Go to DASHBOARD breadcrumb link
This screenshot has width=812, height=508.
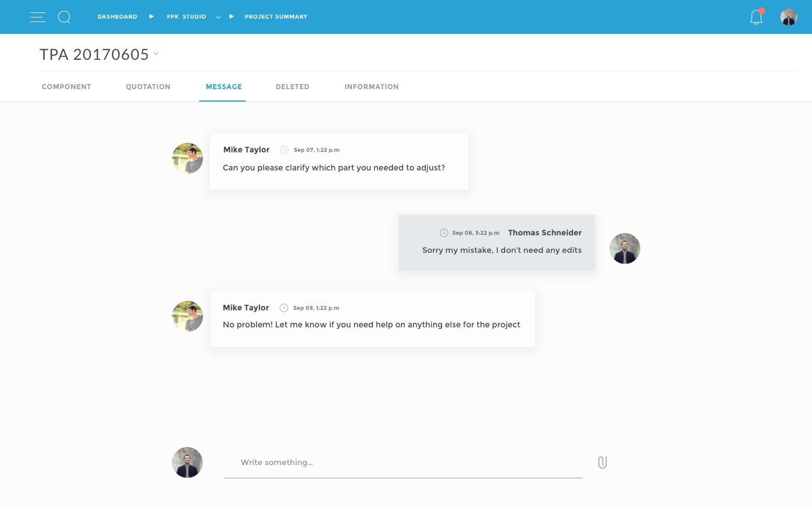[x=117, y=17]
